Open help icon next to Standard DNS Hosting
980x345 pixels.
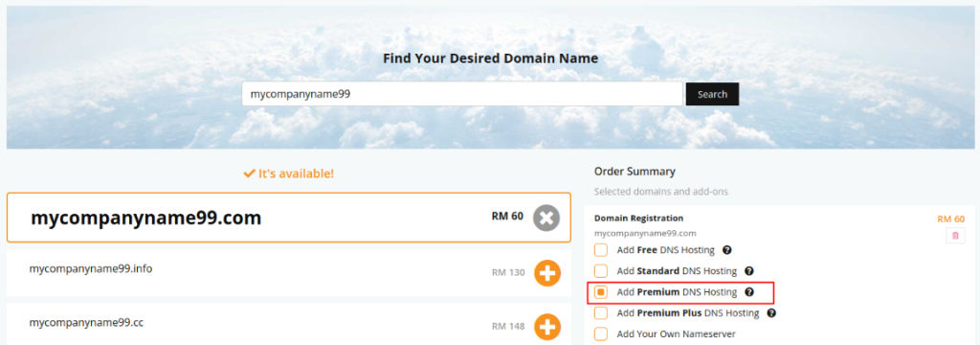748,271
